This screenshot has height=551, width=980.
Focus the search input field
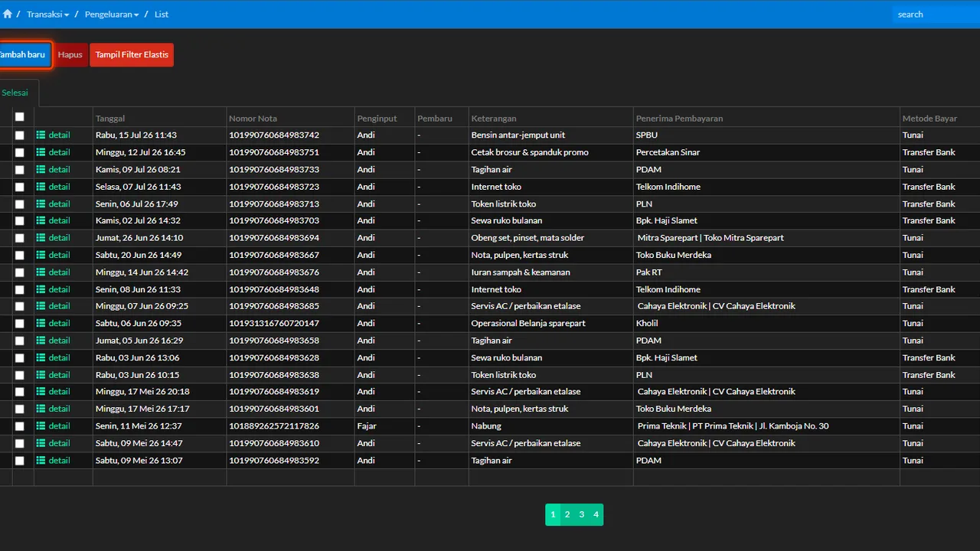point(936,15)
